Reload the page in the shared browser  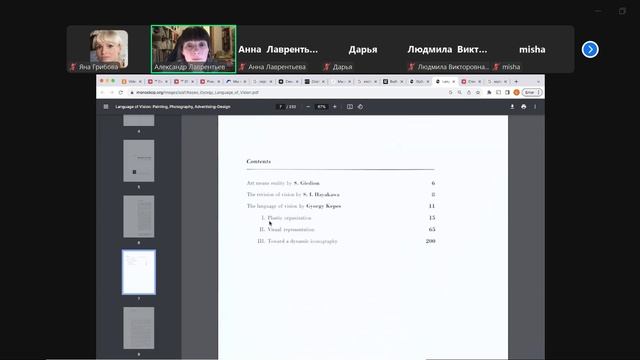pyautogui.click(x=121, y=93)
